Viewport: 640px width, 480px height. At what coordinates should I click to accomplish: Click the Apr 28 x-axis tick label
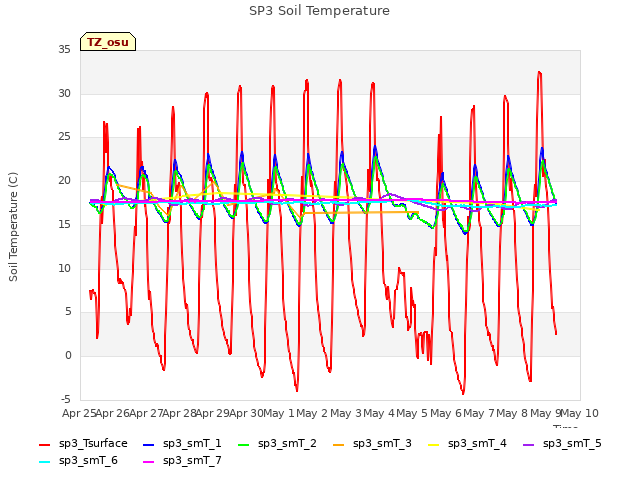(179, 413)
